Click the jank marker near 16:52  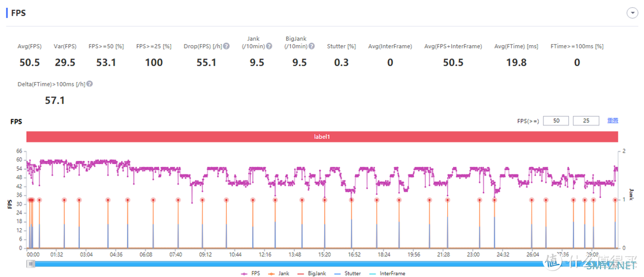(x=352, y=200)
